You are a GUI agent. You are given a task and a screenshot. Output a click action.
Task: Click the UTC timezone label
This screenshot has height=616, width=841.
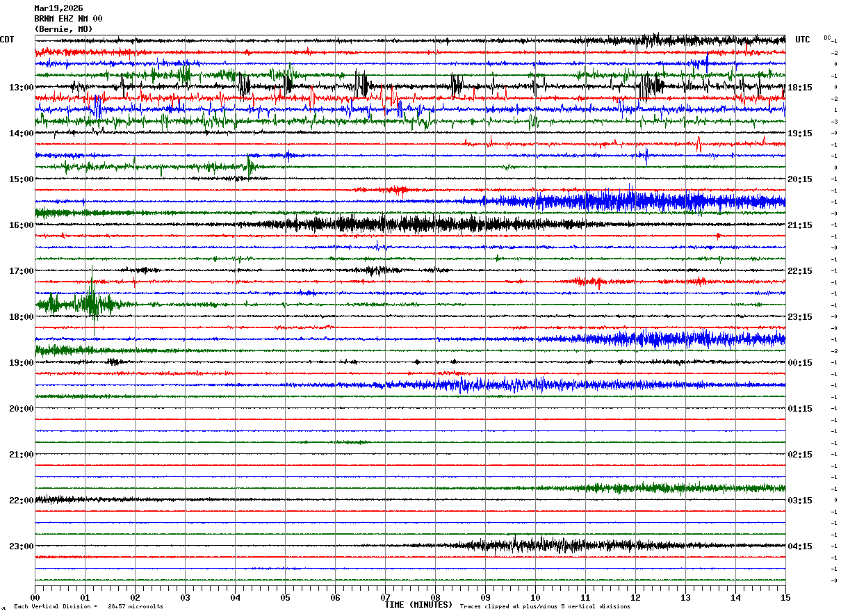[x=803, y=40]
